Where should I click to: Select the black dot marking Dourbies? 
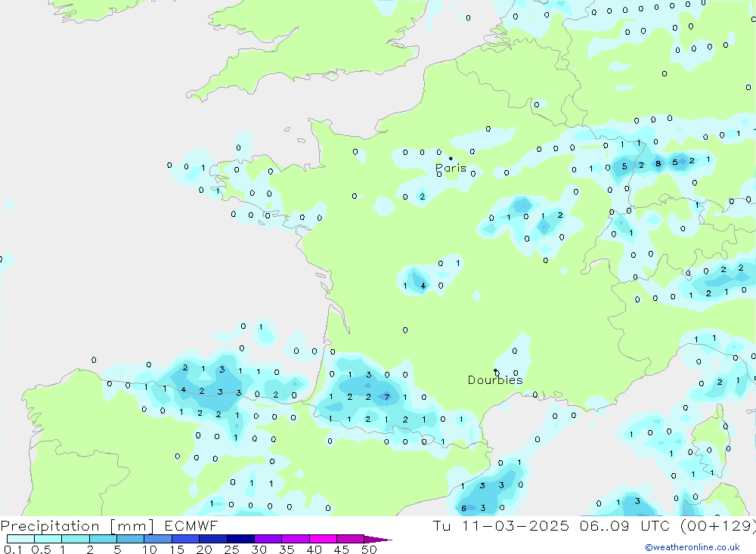click(495, 370)
